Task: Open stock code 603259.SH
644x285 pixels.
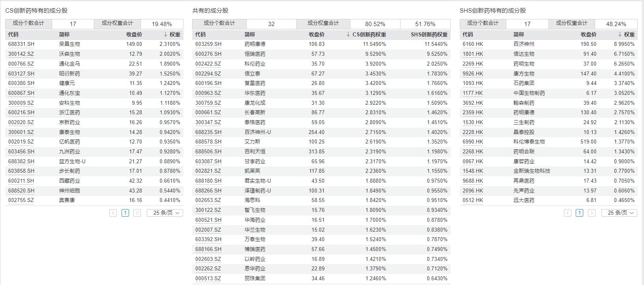Action: pos(208,44)
